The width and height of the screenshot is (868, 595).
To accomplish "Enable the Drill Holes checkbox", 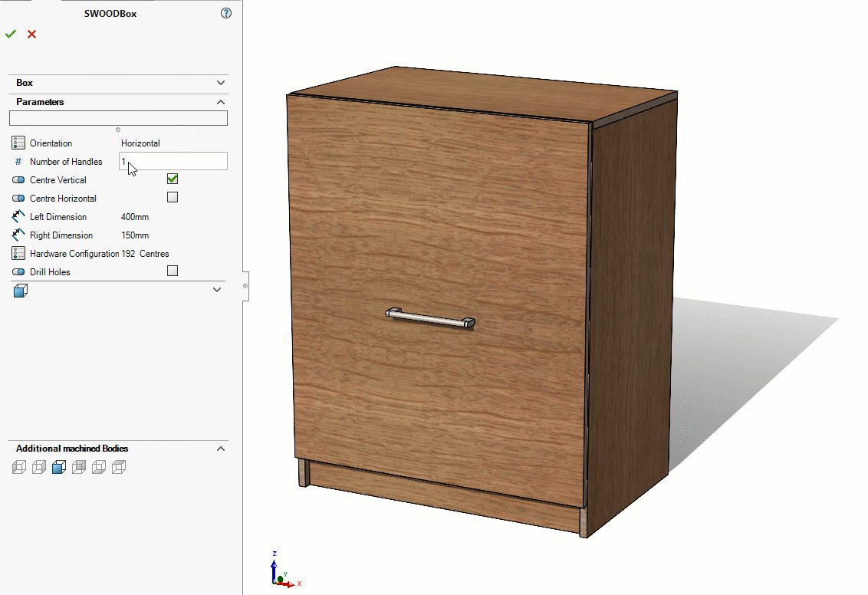I will coord(172,270).
